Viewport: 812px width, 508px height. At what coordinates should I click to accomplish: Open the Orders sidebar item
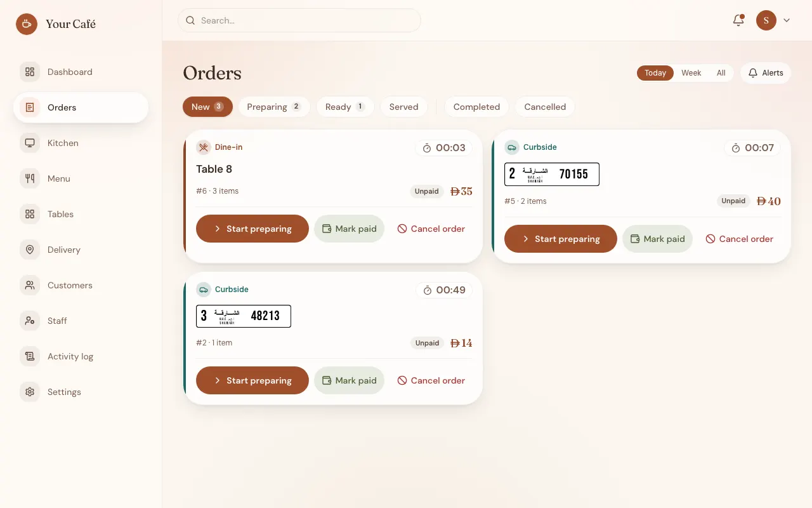point(81,107)
